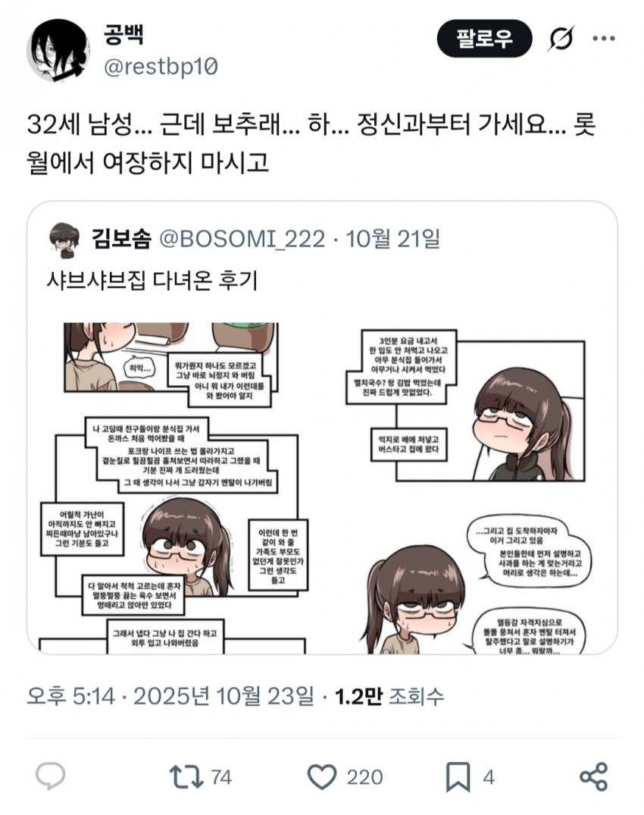Click the @restbp10 handle
Screen dimensions: 644x815
click(161, 67)
